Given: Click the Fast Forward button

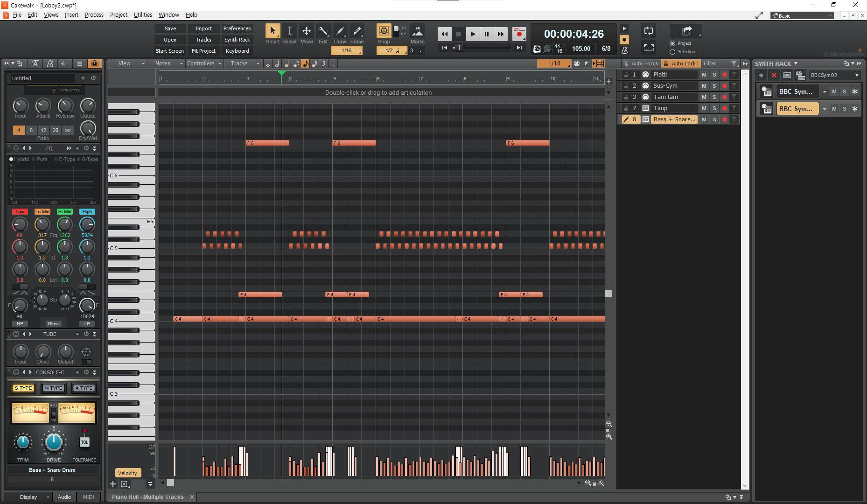Looking at the screenshot, I should (501, 34).
